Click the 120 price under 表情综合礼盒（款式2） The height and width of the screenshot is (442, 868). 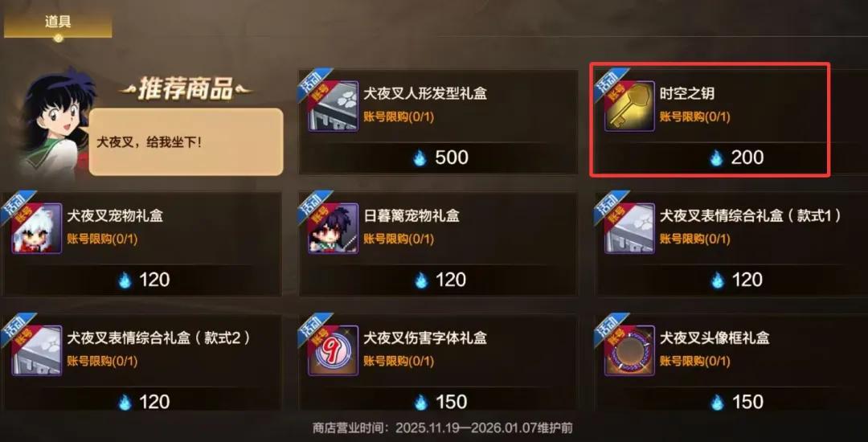(144, 402)
